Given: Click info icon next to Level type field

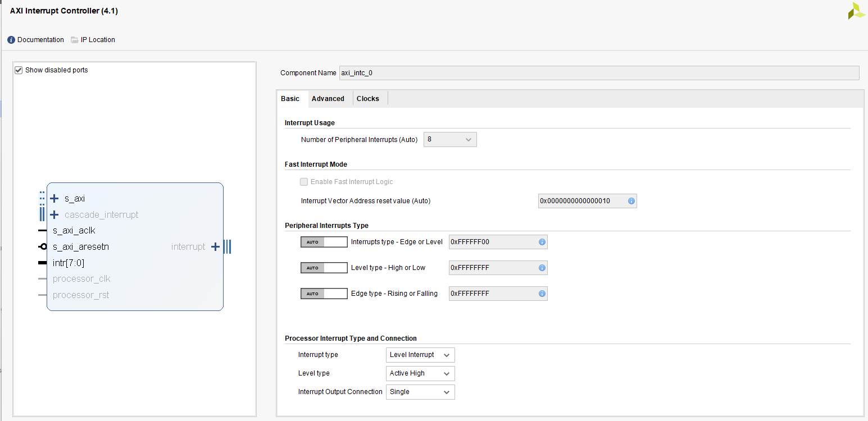Looking at the screenshot, I should tap(541, 267).
